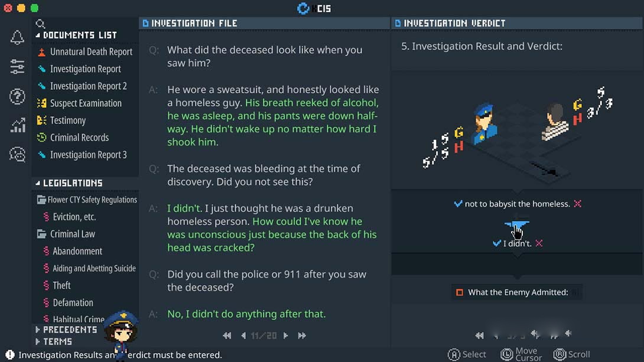
Task: Click the CIS logo icon
Action: tap(304, 8)
